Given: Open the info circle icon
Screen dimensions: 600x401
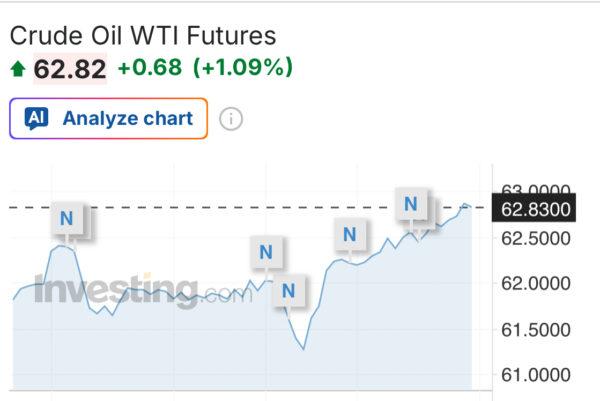Looking at the screenshot, I should (231, 119).
